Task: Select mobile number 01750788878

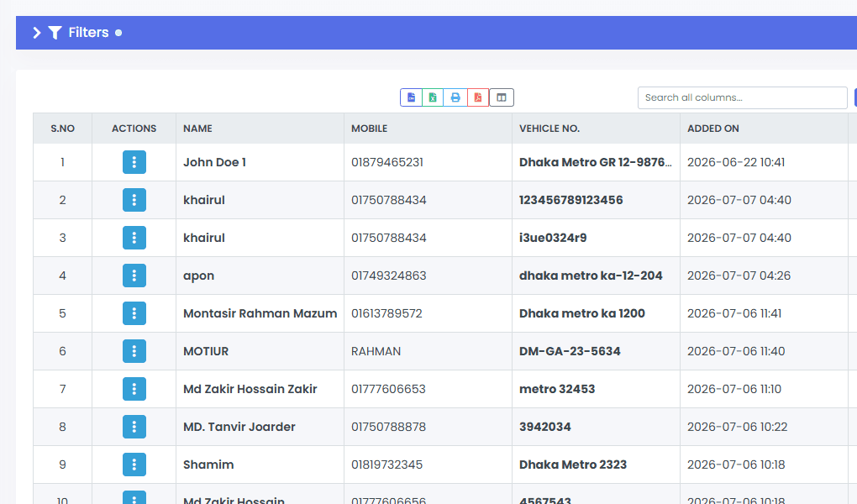Action: [388, 427]
